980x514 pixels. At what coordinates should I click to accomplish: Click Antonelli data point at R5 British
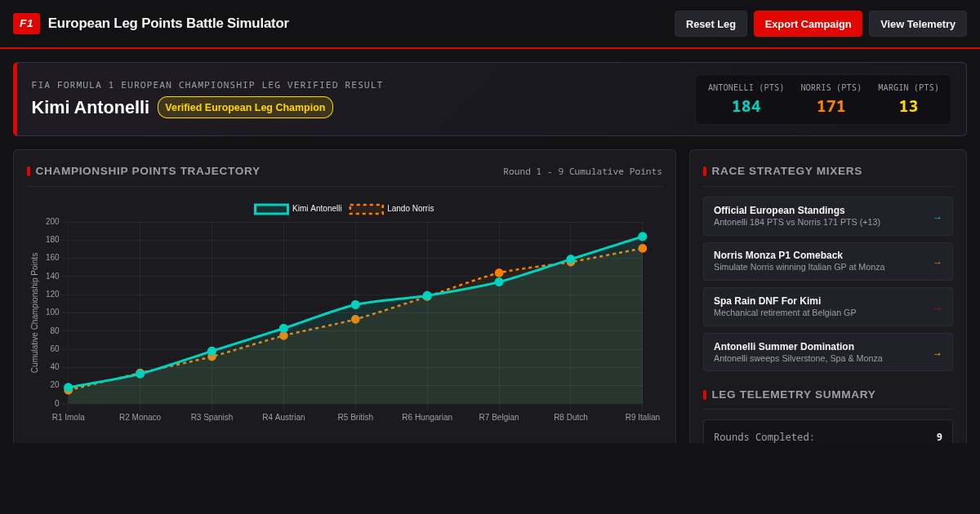point(355,304)
